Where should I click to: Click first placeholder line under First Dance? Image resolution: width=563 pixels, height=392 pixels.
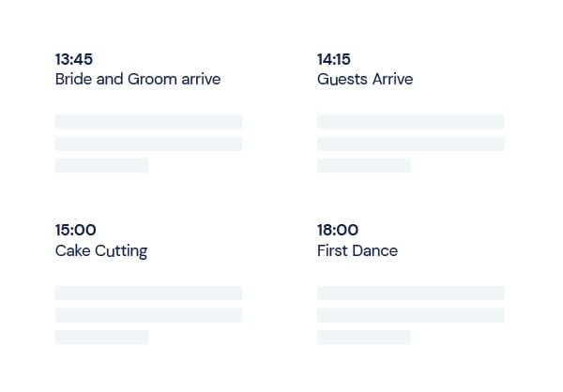click(x=410, y=294)
